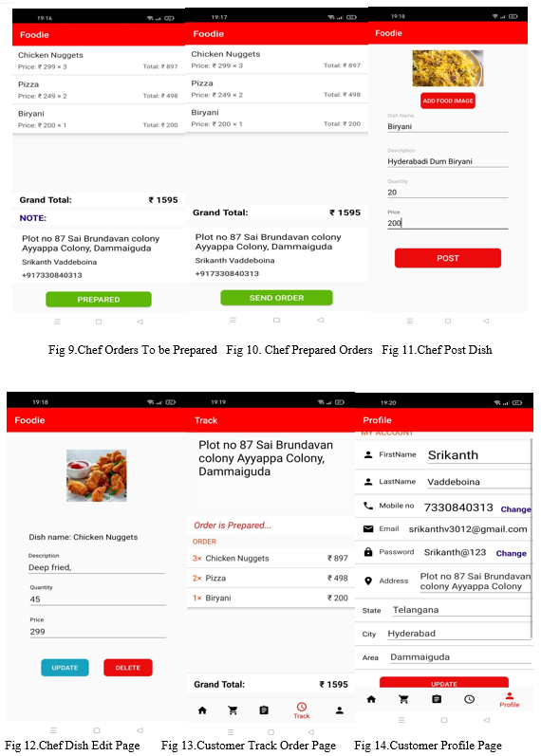Select the Price field showing 200
Screen dimensions: 541x756
coord(447,223)
